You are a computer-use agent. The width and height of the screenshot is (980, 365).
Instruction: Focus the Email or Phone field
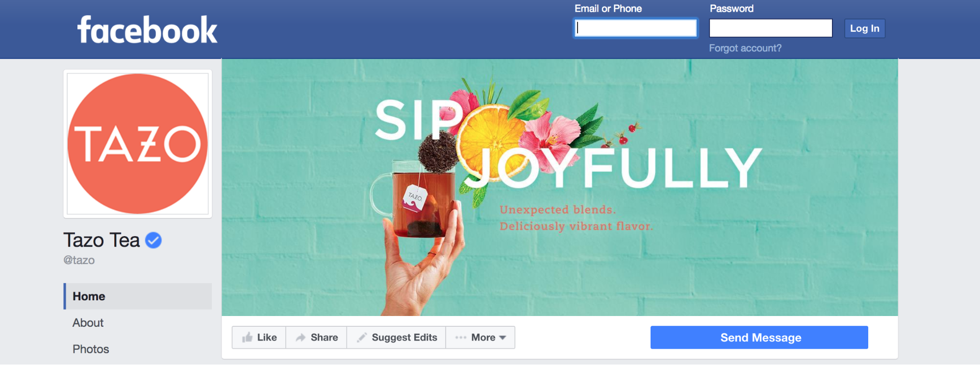pyautogui.click(x=636, y=28)
